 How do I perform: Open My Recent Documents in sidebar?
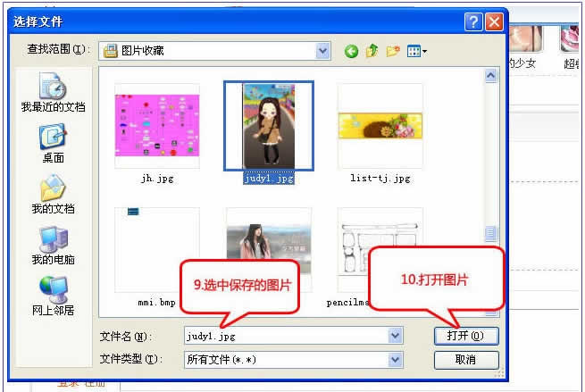(53, 93)
